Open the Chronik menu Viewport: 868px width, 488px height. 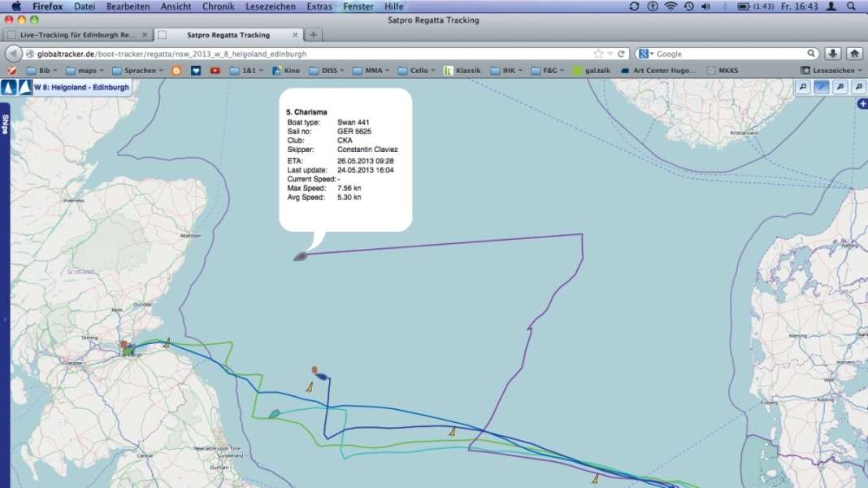tap(218, 6)
